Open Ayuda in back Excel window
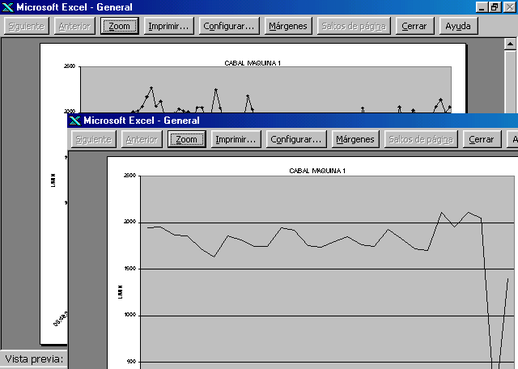This screenshot has height=369, width=518. 459,26
